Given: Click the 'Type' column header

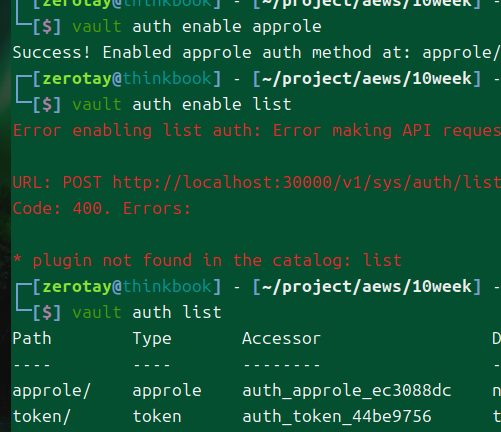Looking at the screenshot, I should (152, 339).
